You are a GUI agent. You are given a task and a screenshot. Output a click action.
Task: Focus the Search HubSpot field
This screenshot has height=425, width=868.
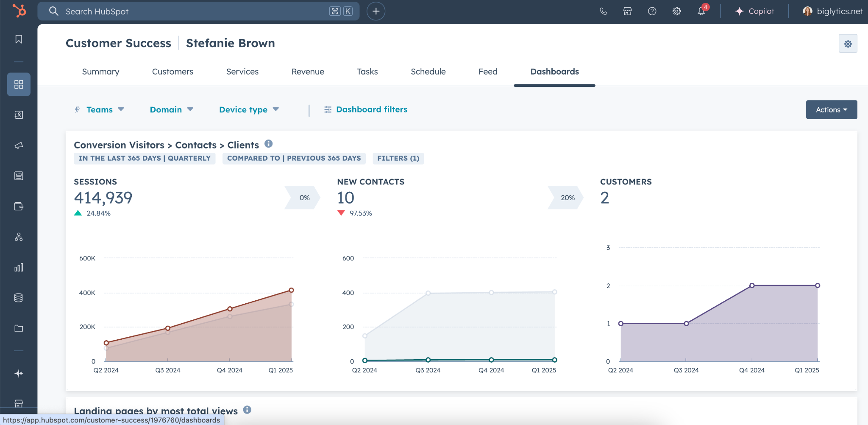pos(198,11)
